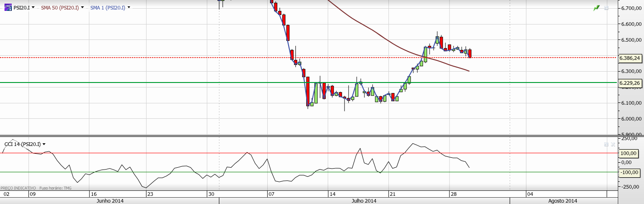Image resolution: width=644 pixels, height=204 pixels.
Task: Minimize the main price chart panel
Action: tap(606, 8)
